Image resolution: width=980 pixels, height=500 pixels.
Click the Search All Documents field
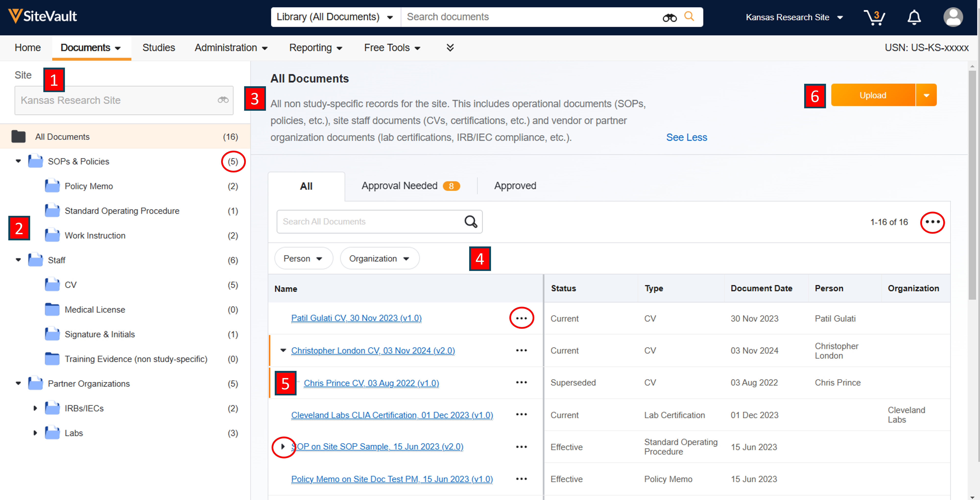point(369,221)
